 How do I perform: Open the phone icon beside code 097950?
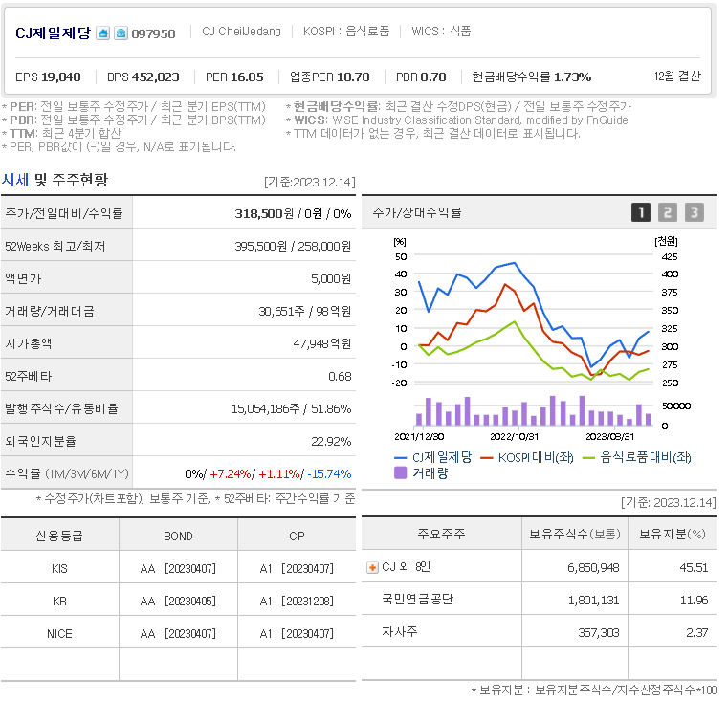click(121, 33)
